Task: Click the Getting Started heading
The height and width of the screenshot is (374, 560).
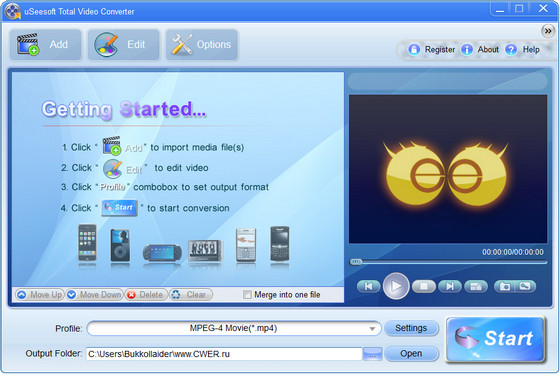Action: coord(124,109)
